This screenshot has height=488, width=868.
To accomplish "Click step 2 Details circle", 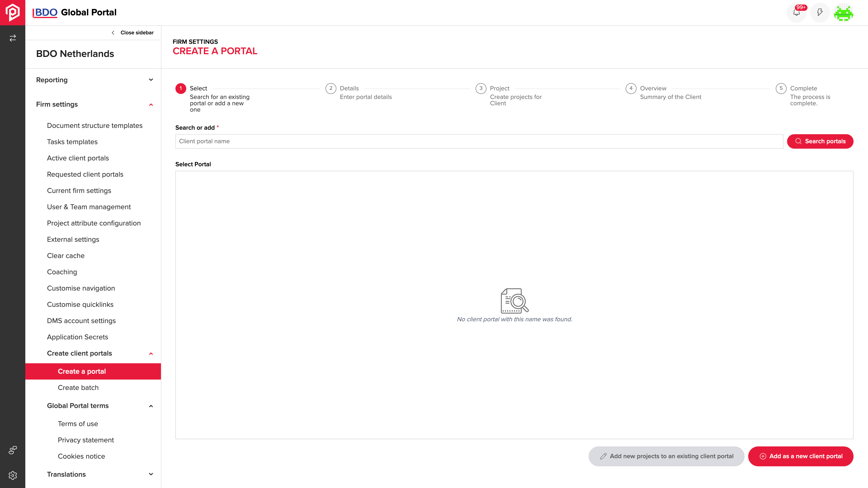I will point(331,88).
